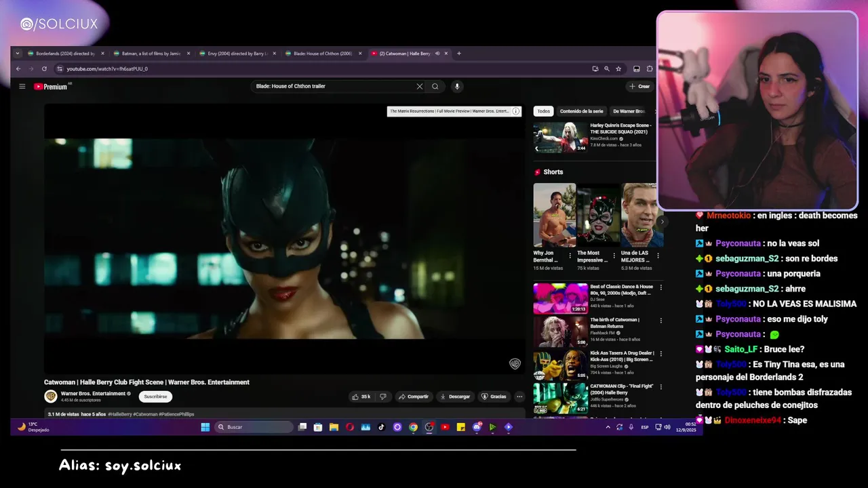Screen dimensions: 868x488
Task: Open Google Chrome from taskbar
Action: [x=413, y=427]
